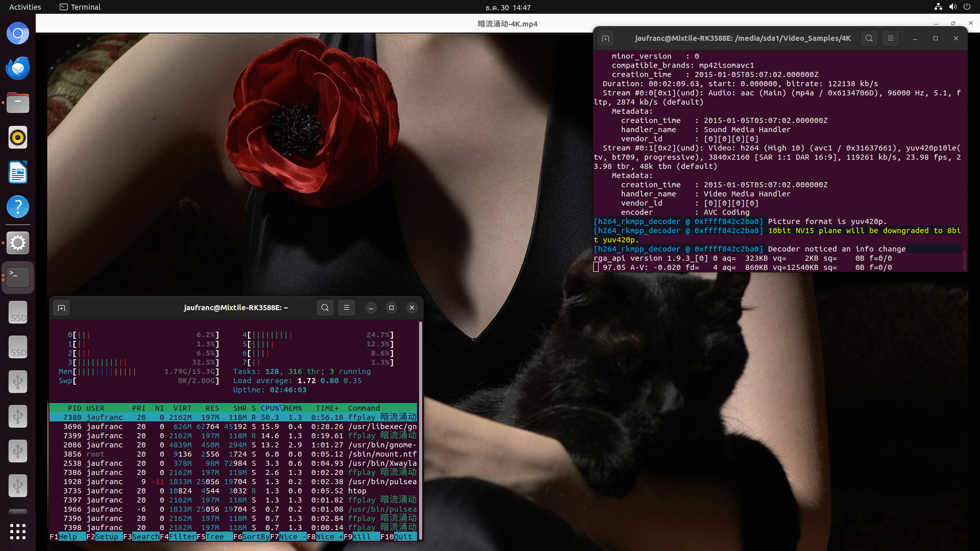Maximize the htop terminal window

point(391,308)
